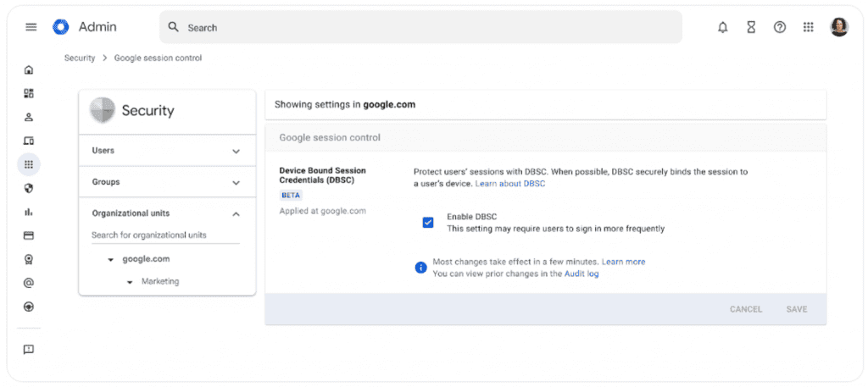Go to Home in the sidebar
Viewport: 868px width, 387px height.
point(29,69)
